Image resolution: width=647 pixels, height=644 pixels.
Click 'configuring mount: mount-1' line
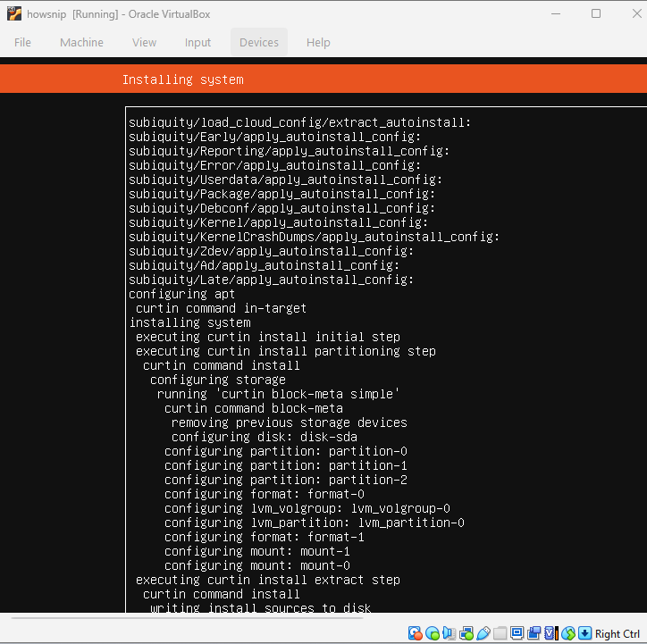257,551
